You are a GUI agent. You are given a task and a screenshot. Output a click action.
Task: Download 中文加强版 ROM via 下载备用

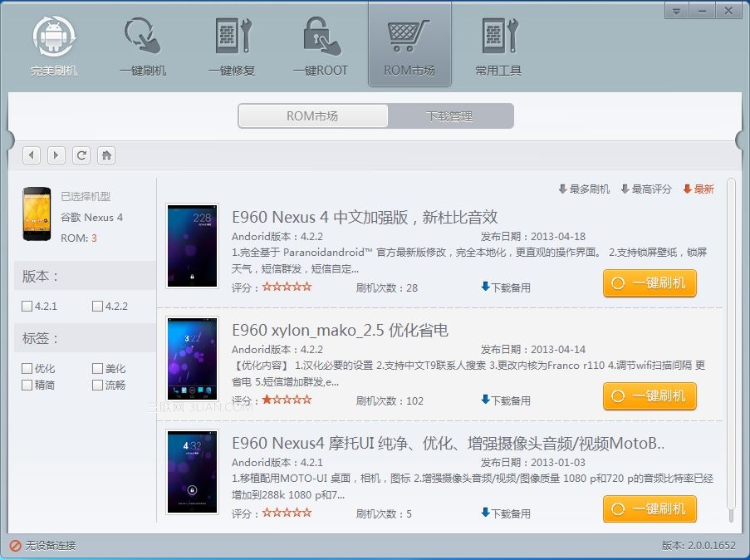tap(506, 287)
